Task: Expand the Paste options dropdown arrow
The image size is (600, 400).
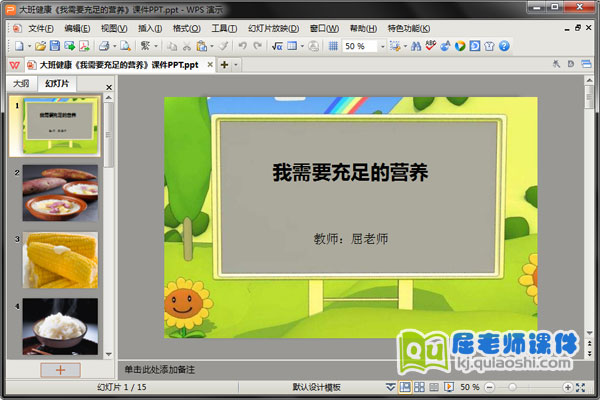Action: pos(212,46)
